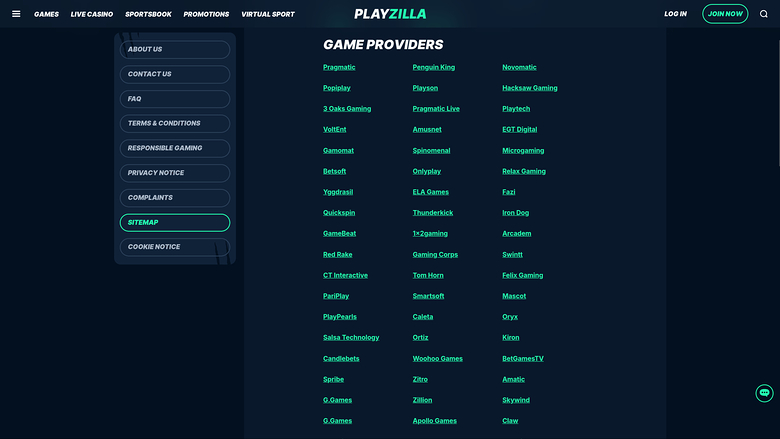Open the Salsa Technology link
Screen dimensions: 780x439
pyautogui.click(x=351, y=338)
